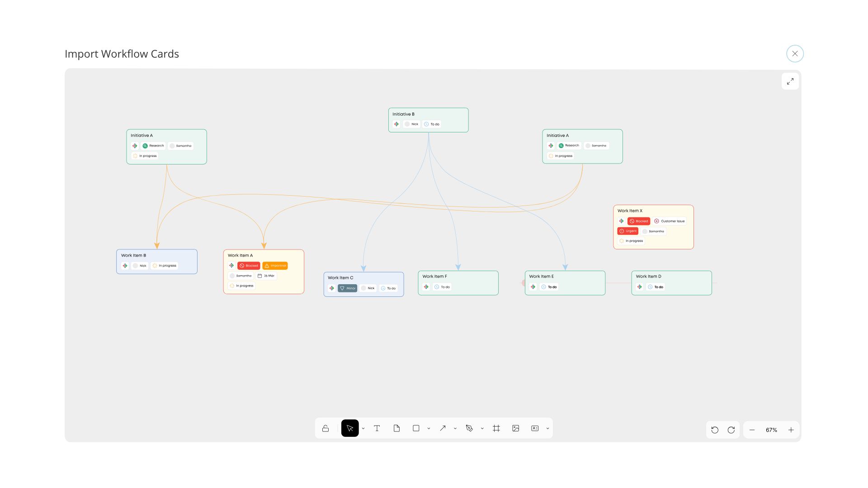Expand canvas to fullscreen
This screenshot has height=488, width=868.
790,81
